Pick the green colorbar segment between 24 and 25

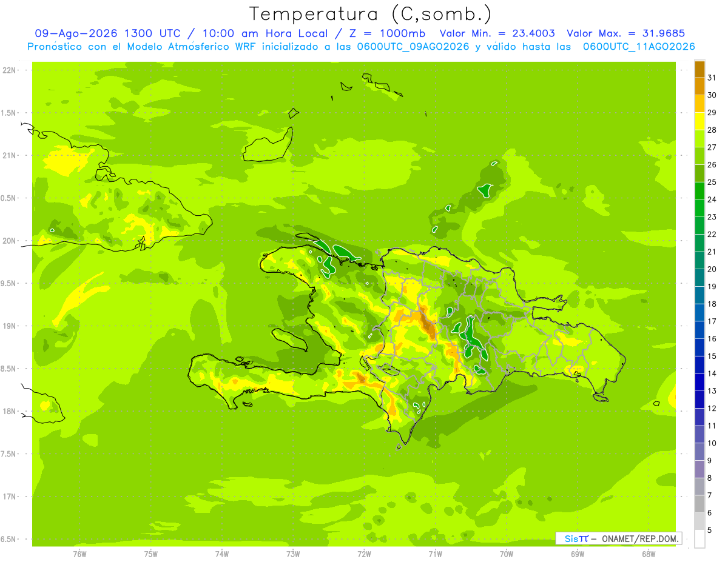point(699,190)
